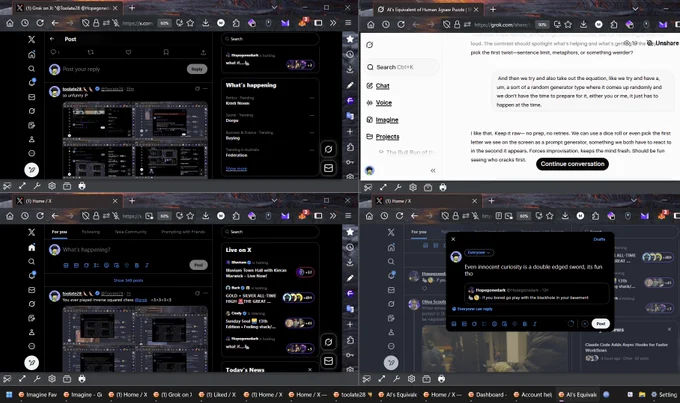Open history clock in bottom-left browser side panel
Viewport: 680px width, 403px height.
(x=350, y=247)
